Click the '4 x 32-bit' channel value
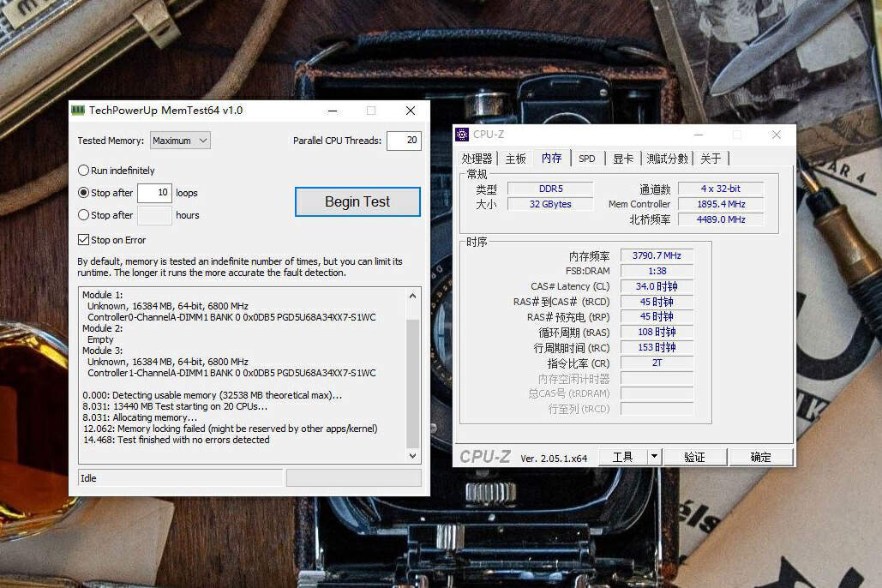Image resolution: width=882 pixels, height=588 pixels. tap(721, 189)
